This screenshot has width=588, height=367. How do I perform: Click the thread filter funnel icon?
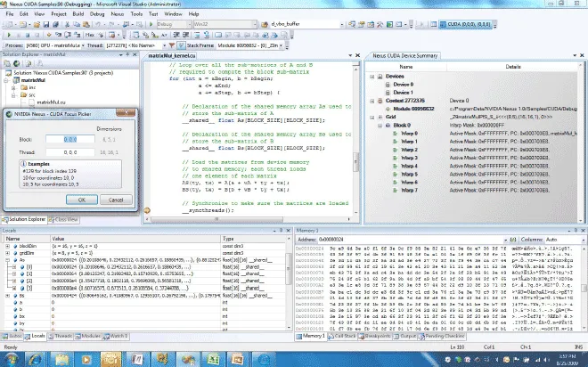point(172,45)
